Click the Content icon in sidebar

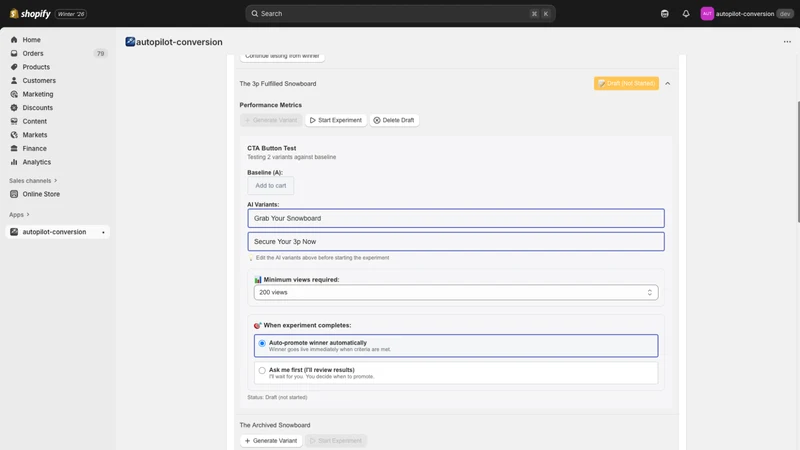click(14, 121)
